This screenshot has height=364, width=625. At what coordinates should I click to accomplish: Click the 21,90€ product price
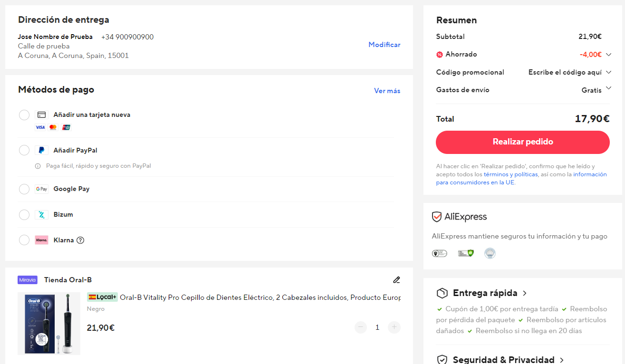point(101,328)
